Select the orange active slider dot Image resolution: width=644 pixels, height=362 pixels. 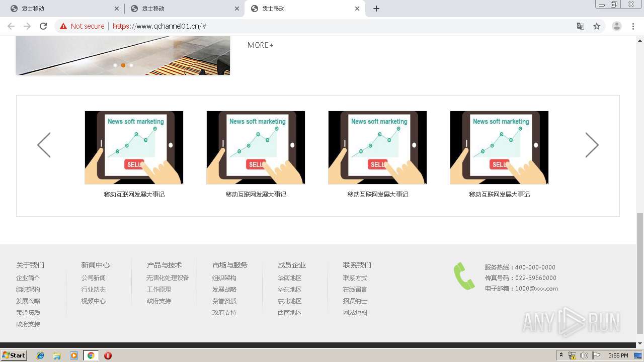[x=123, y=65]
